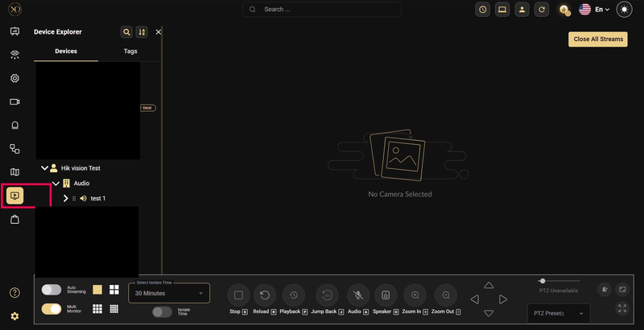This screenshot has height=330, width=644.
Task: Expand the test 1 device node
Action: pos(65,198)
